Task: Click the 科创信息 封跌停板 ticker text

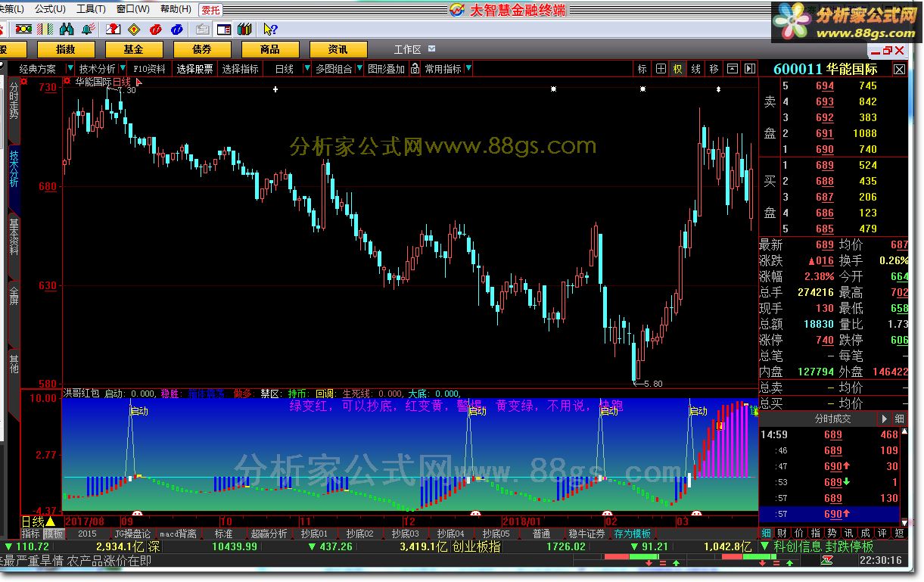Action: point(823,546)
